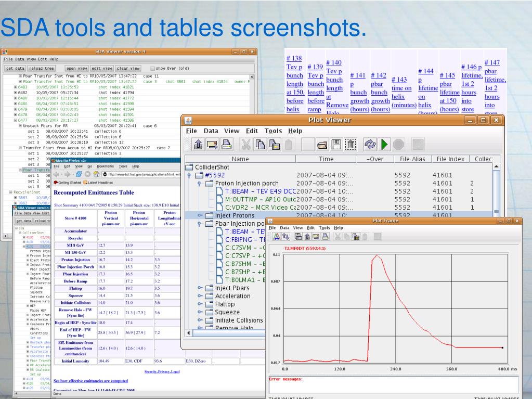Click the trash delete icon in Plot Viewer toolbar
Image resolution: width=532 pixels, height=399 pixels.
(351, 145)
